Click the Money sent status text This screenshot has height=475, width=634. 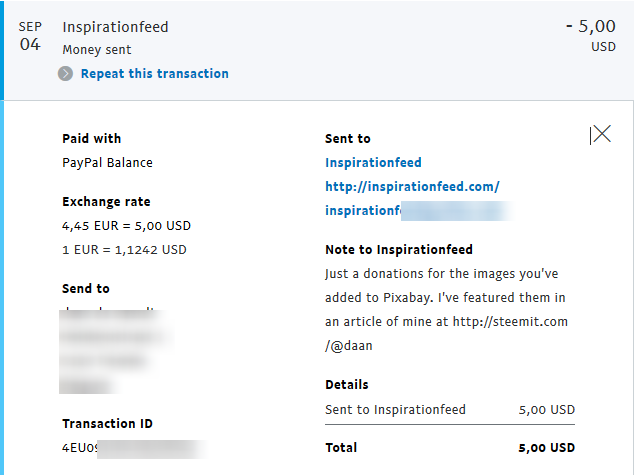pos(97,50)
